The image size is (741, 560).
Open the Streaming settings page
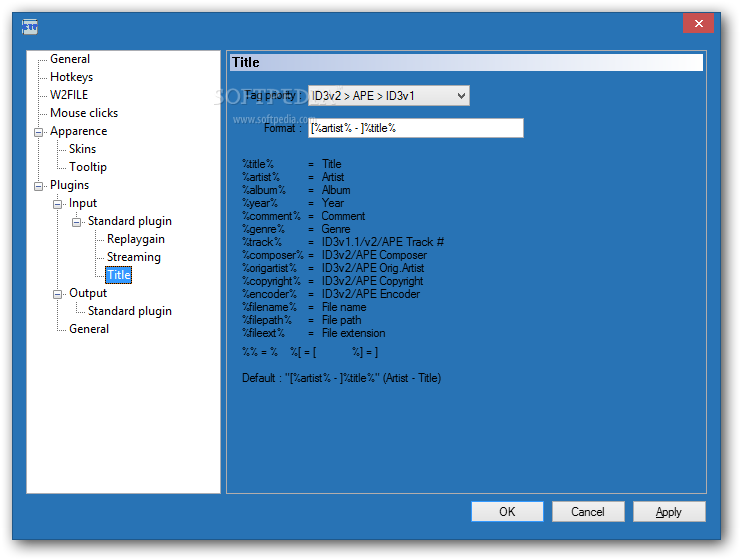134,257
